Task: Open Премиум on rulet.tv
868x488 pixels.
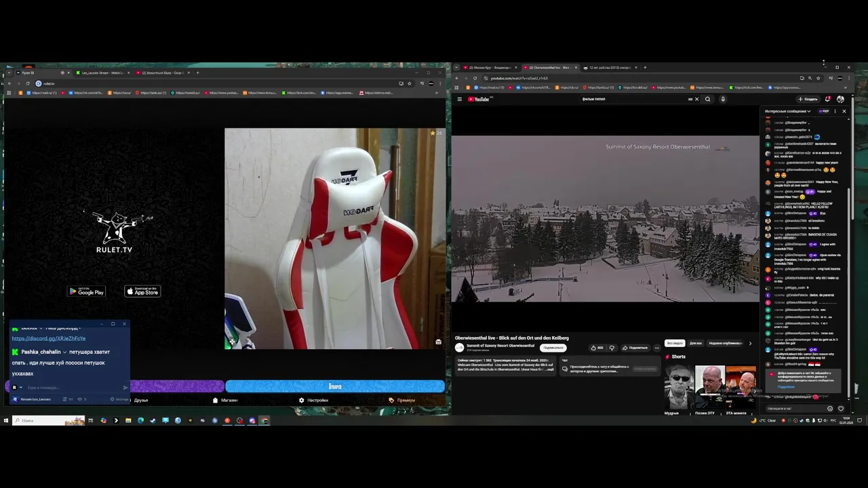Action: pyautogui.click(x=402, y=400)
